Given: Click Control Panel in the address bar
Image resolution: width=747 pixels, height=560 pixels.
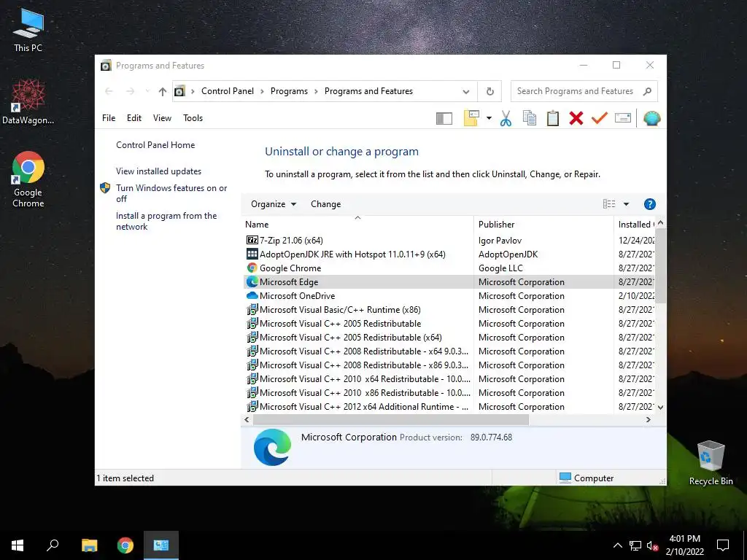Looking at the screenshot, I should point(228,91).
